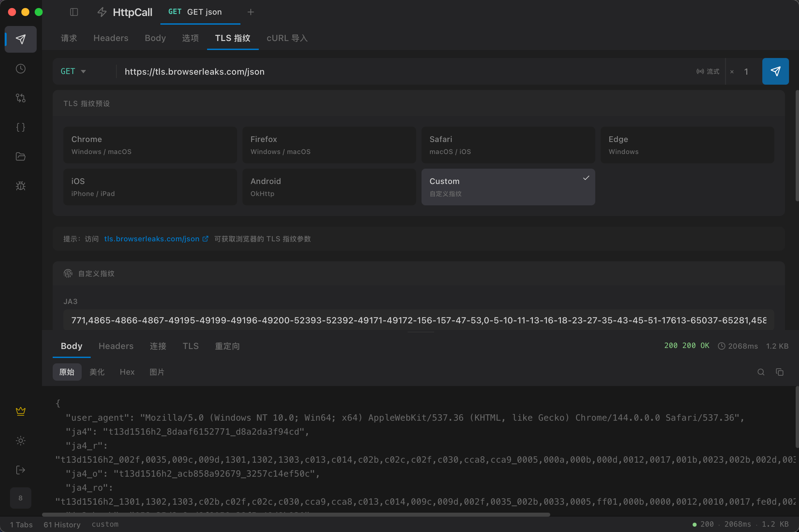Image resolution: width=799 pixels, height=532 pixels.
Task: Open the GET method dropdown
Action: click(73, 71)
